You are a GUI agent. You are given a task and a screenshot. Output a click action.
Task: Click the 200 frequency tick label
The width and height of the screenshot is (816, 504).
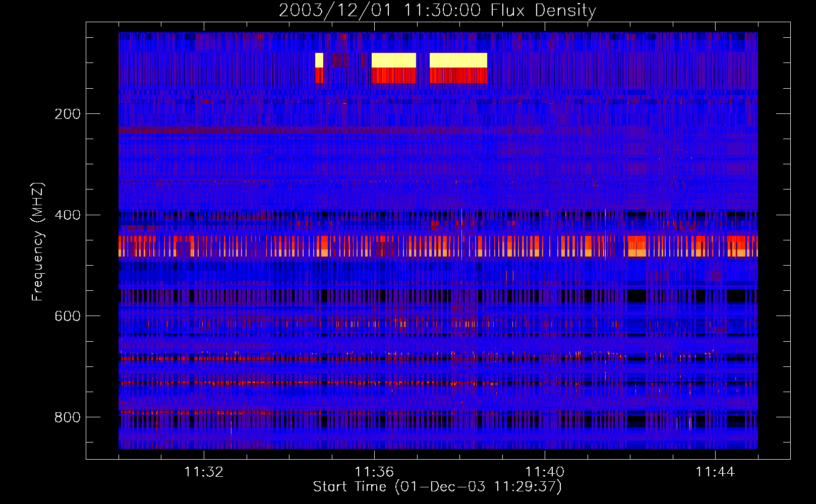point(68,114)
